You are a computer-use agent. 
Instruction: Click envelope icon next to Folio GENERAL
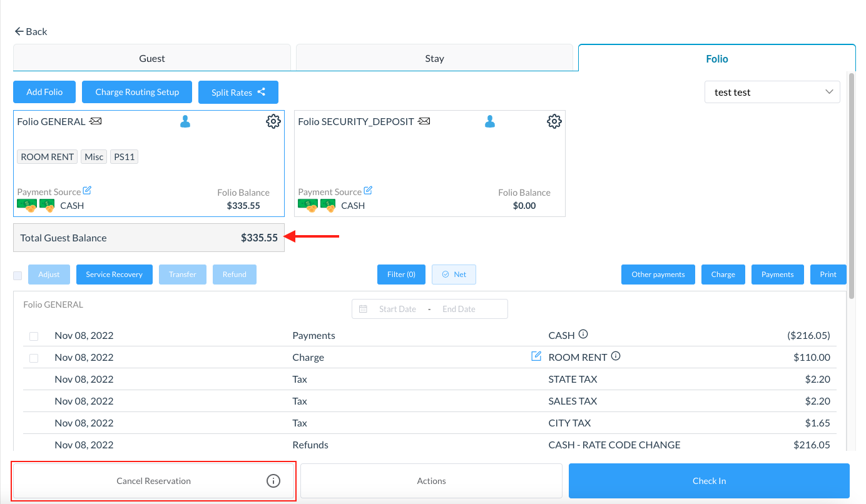[x=96, y=121]
